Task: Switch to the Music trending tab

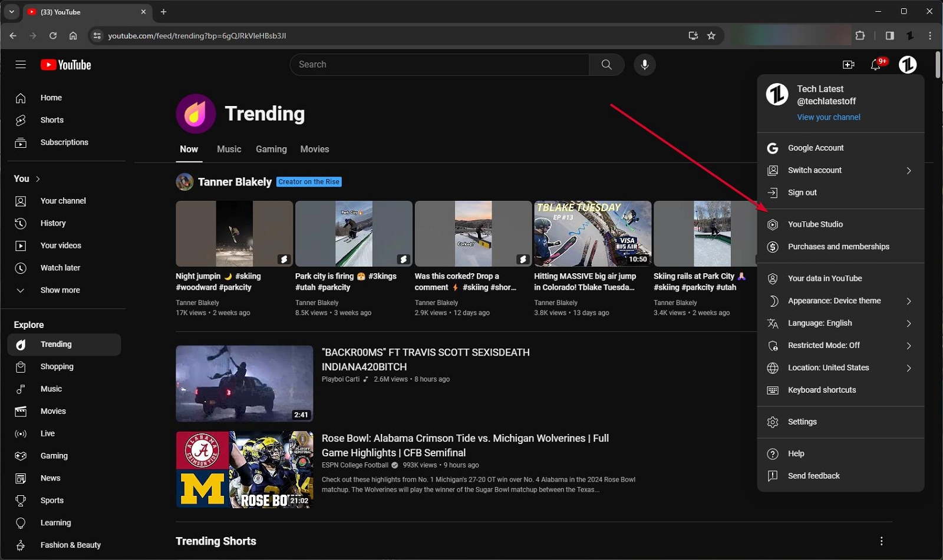Action: [229, 150]
